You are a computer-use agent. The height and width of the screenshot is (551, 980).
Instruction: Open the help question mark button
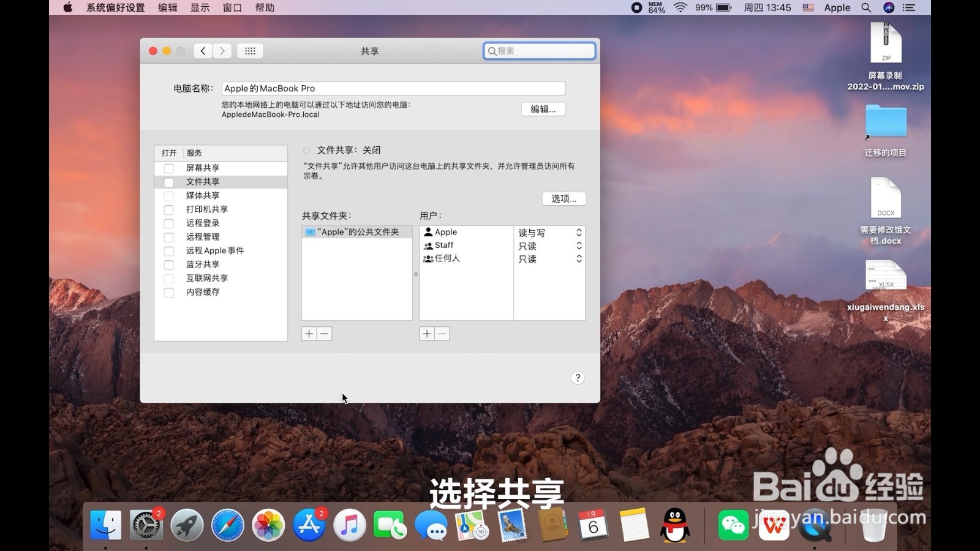(578, 378)
